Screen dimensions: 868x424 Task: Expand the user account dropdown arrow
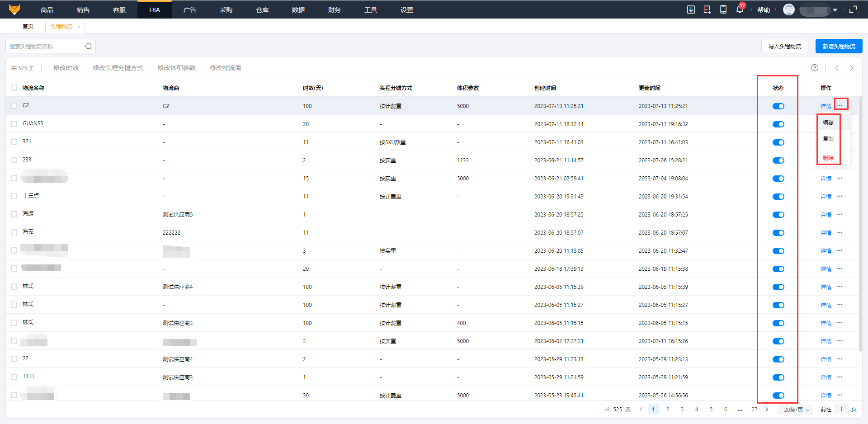pyautogui.click(x=835, y=10)
